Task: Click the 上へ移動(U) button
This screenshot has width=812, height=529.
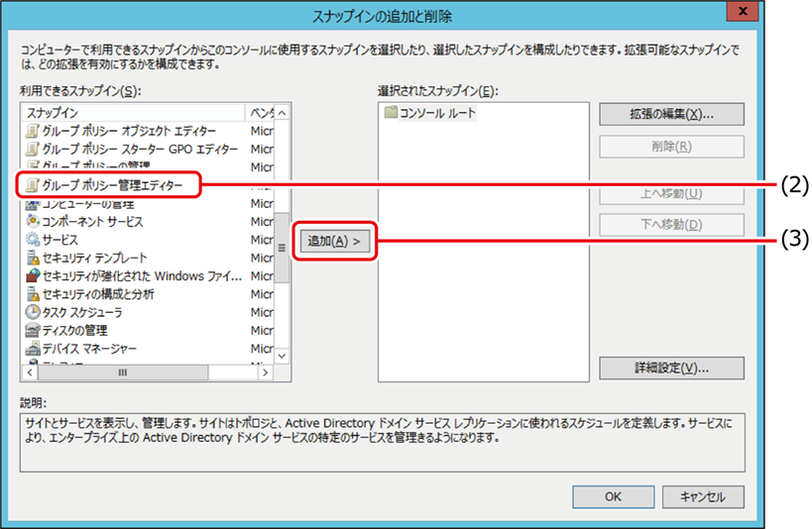Action: pos(671,194)
